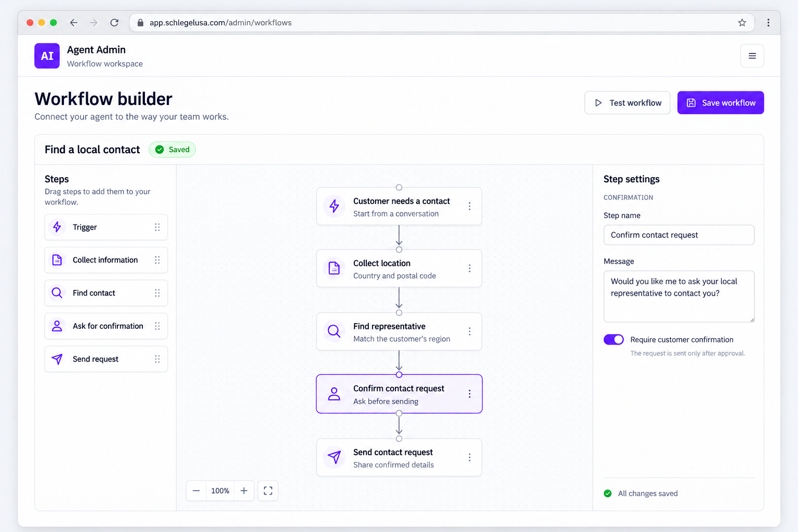Viewport: 798px width, 532px height.
Task: Click paper plane icon on Send contact request node
Action: [x=334, y=457]
